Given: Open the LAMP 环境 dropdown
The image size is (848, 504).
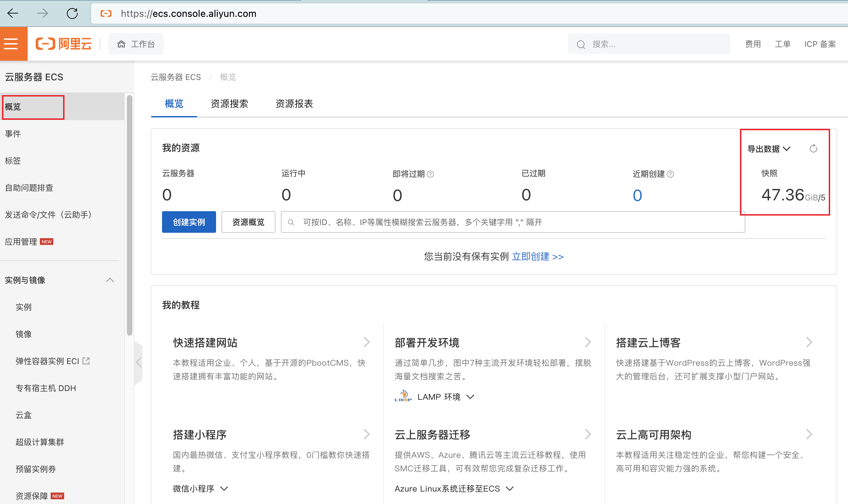Looking at the screenshot, I should [446, 397].
